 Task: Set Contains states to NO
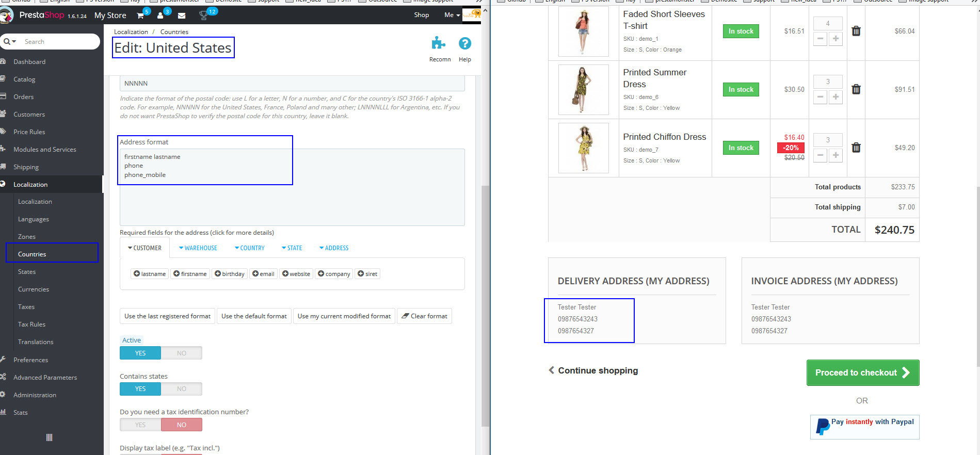click(x=182, y=388)
